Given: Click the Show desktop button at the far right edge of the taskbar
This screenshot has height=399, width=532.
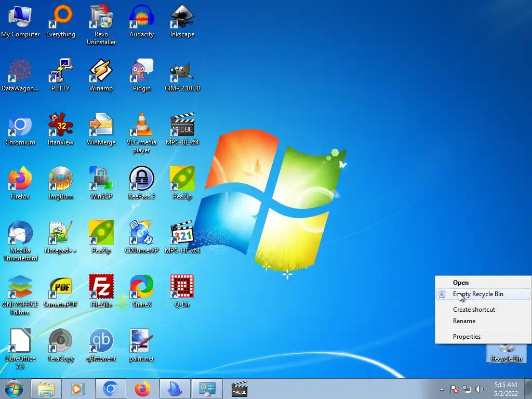Looking at the screenshot, I should coord(529,389).
